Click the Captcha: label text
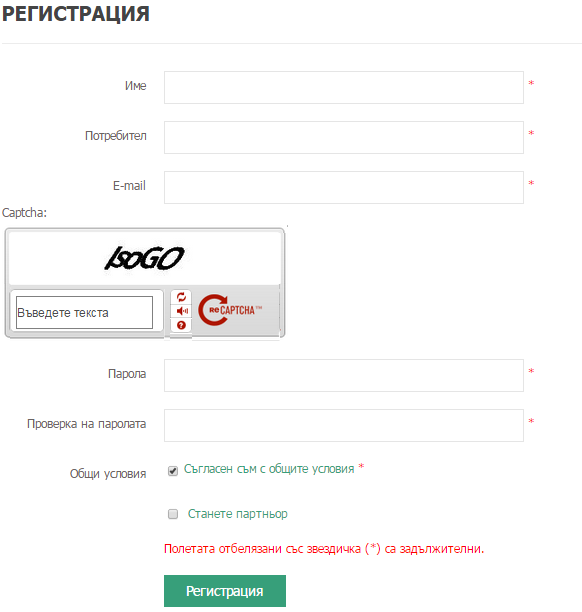This screenshot has width=582, height=612. 24,213
